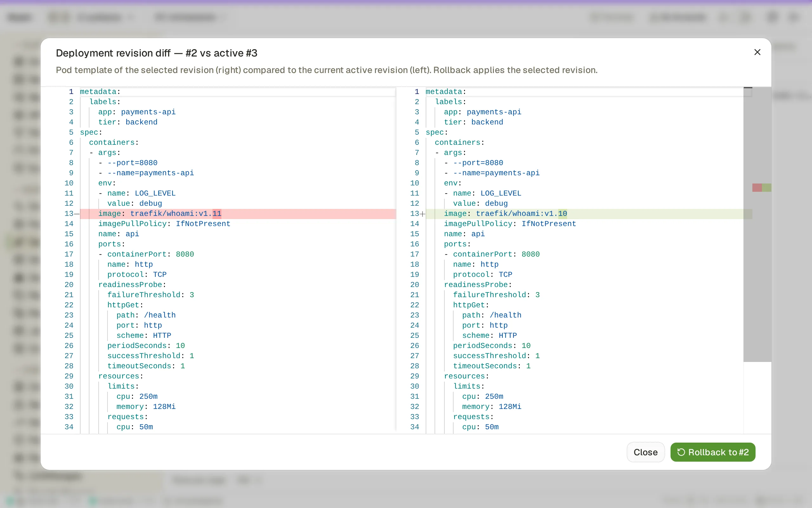Click the red minimap change marker
Image resolution: width=812 pixels, height=508 pixels.
[x=757, y=187]
